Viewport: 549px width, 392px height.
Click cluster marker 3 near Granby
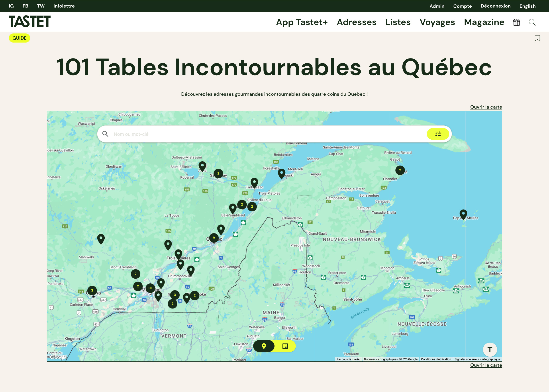[175, 295]
